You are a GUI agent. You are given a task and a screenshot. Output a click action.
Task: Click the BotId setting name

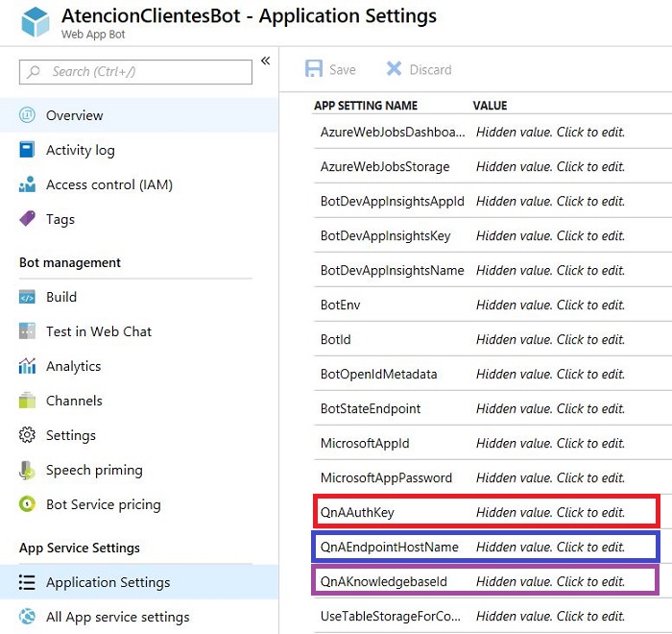pos(336,339)
